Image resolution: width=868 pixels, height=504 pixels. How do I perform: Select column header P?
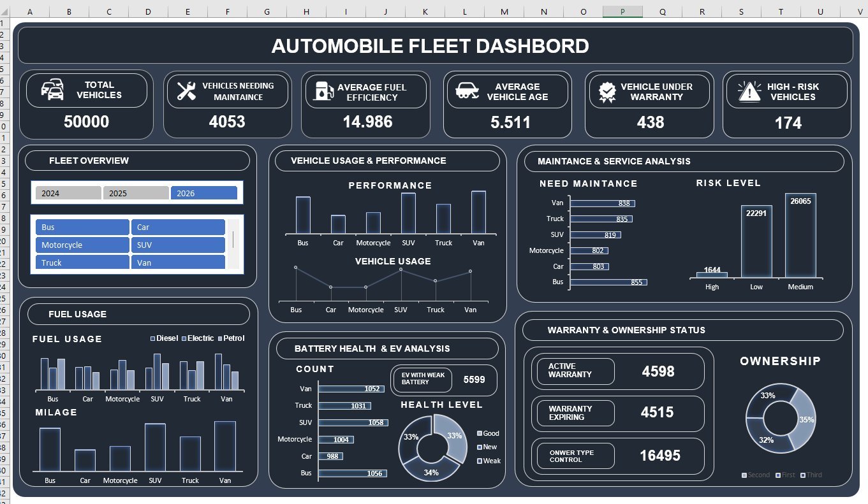622,11
